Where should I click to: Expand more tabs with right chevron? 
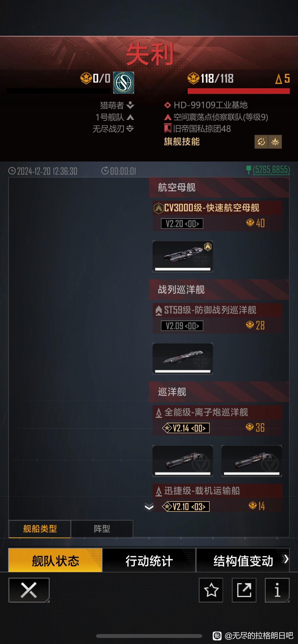pos(286,559)
